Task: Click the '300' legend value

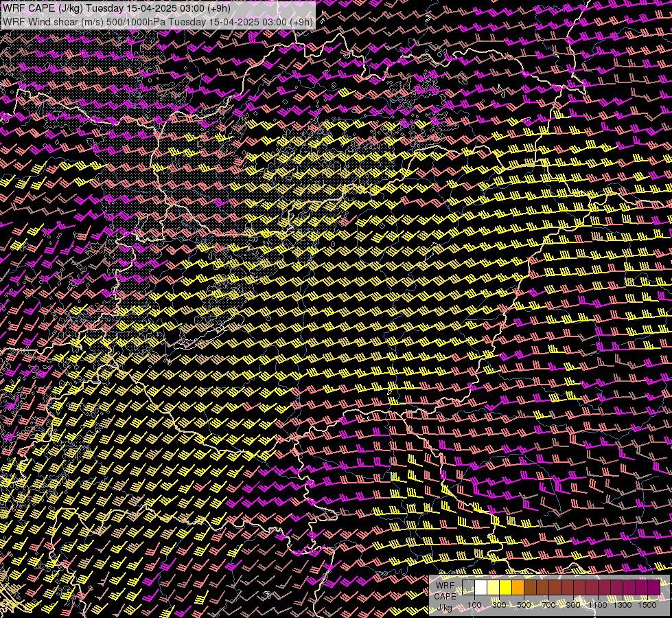Action: click(x=499, y=605)
